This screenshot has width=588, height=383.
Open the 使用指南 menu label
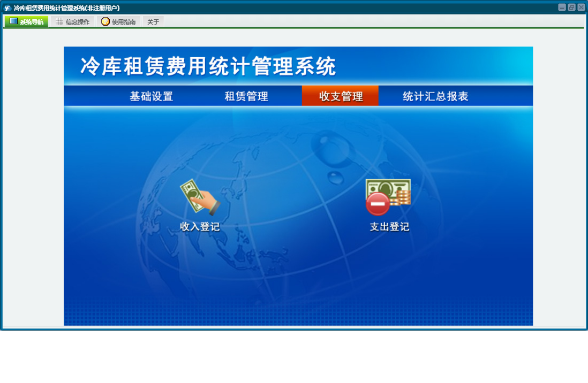pyautogui.click(x=124, y=22)
